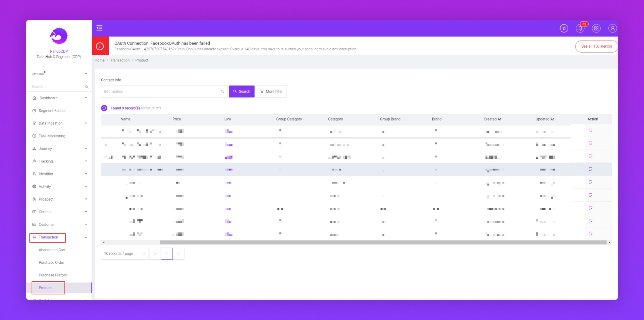Image resolution: width=644 pixels, height=320 pixels.
Task: Click the horizontal table scrollbar
Action: click(382, 242)
